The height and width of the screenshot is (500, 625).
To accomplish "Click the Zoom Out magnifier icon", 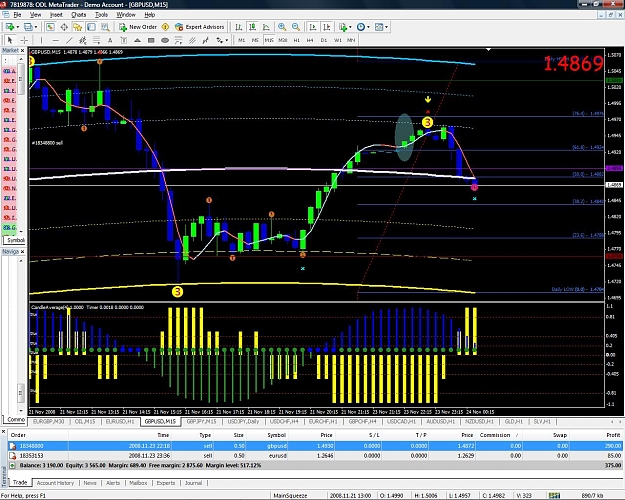I will tap(296, 27).
